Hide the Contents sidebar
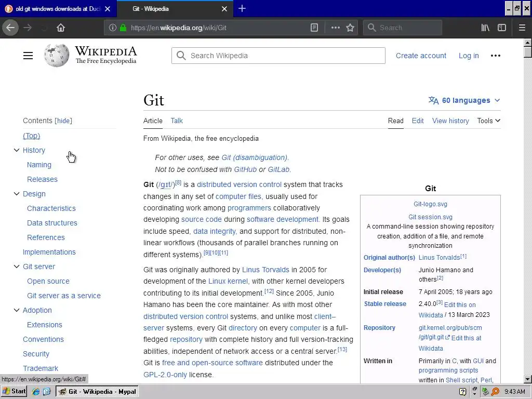Image resolution: width=532 pixels, height=399 pixels. pyautogui.click(x=63, y=121)
